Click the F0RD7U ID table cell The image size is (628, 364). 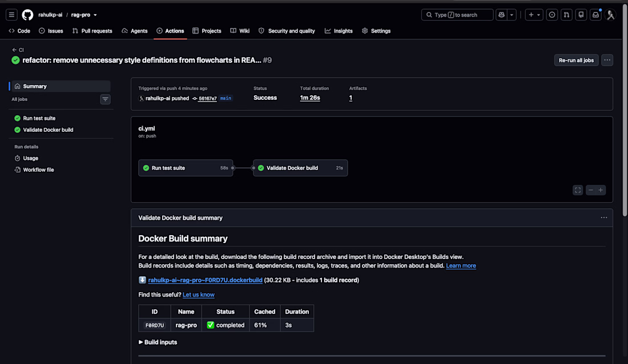click(155, 325)
